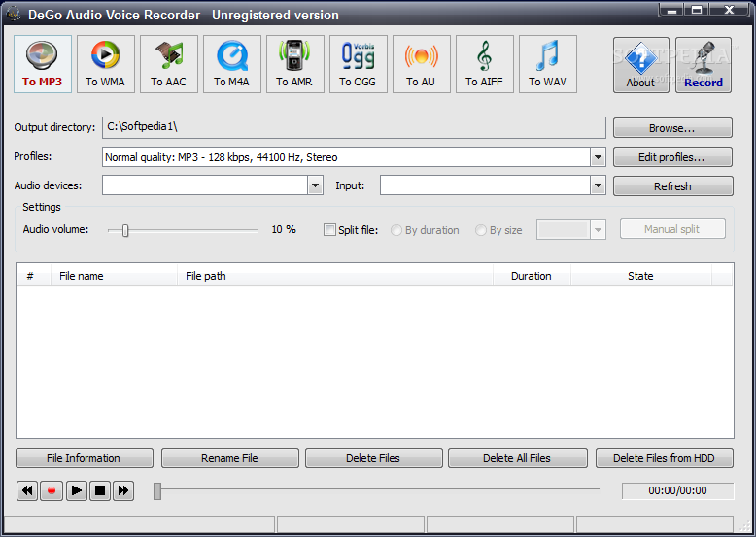Click the Audio volume slider handle
The height and width of the screenshot is (537, 756).
pos(125,231)
